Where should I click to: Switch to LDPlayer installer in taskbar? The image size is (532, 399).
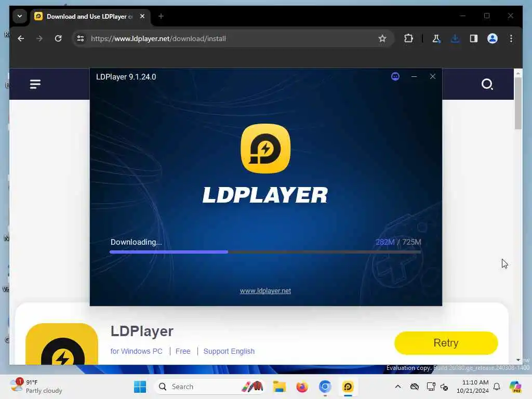(x=348, y=387)
